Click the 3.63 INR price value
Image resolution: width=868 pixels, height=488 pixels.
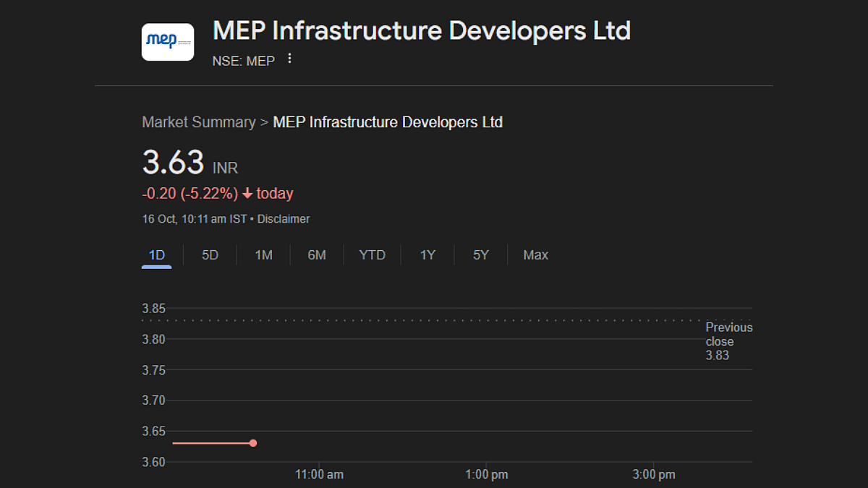click(x=174, y=163)
